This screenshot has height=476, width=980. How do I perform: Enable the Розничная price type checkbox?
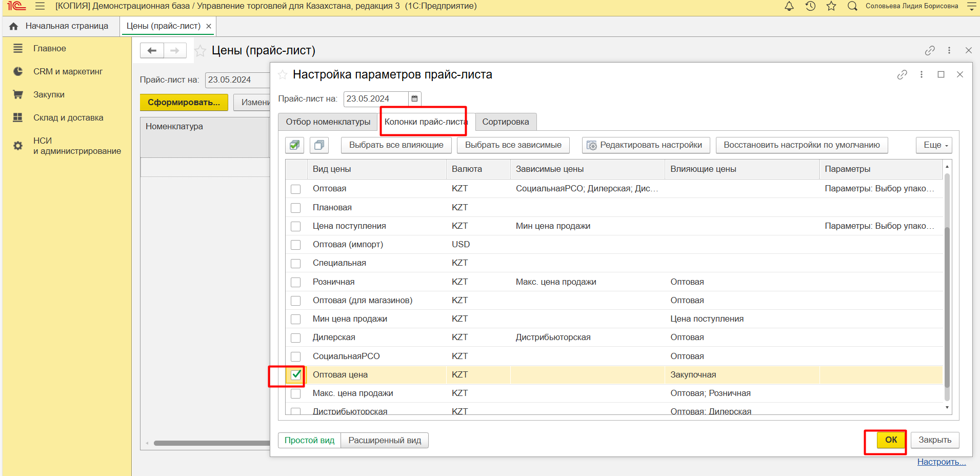296,282
